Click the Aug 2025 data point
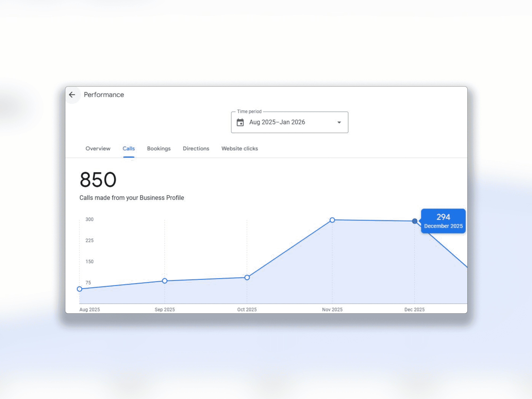Viewport: 532px width, 399px height. [x=80, y=289]
